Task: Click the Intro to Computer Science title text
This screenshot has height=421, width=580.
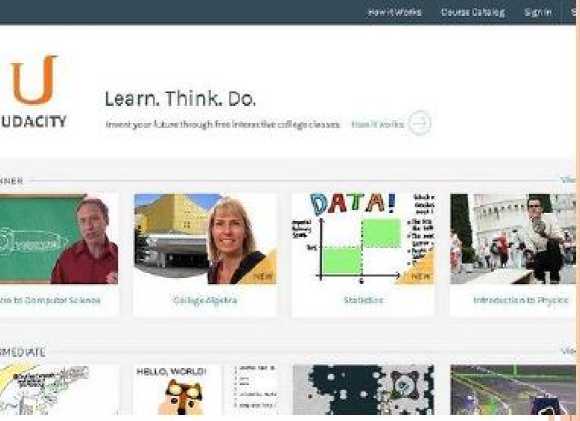Action: pyautogui.click(x=50, y=300)
